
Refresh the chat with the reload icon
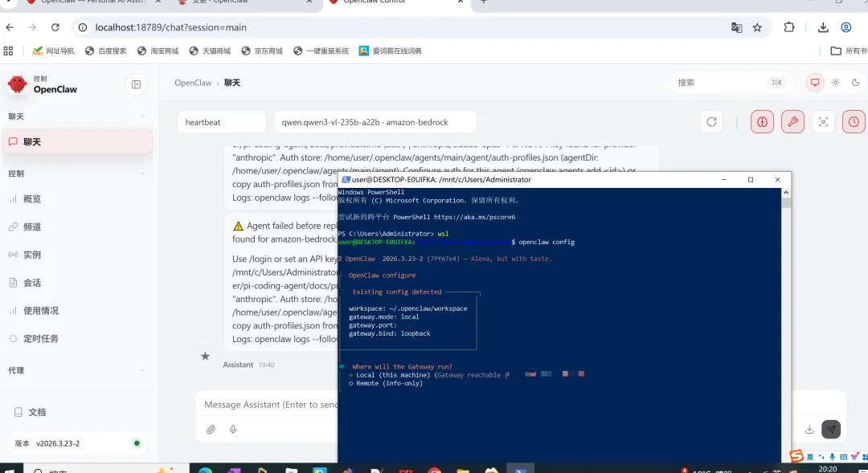[x=711, y=122]
